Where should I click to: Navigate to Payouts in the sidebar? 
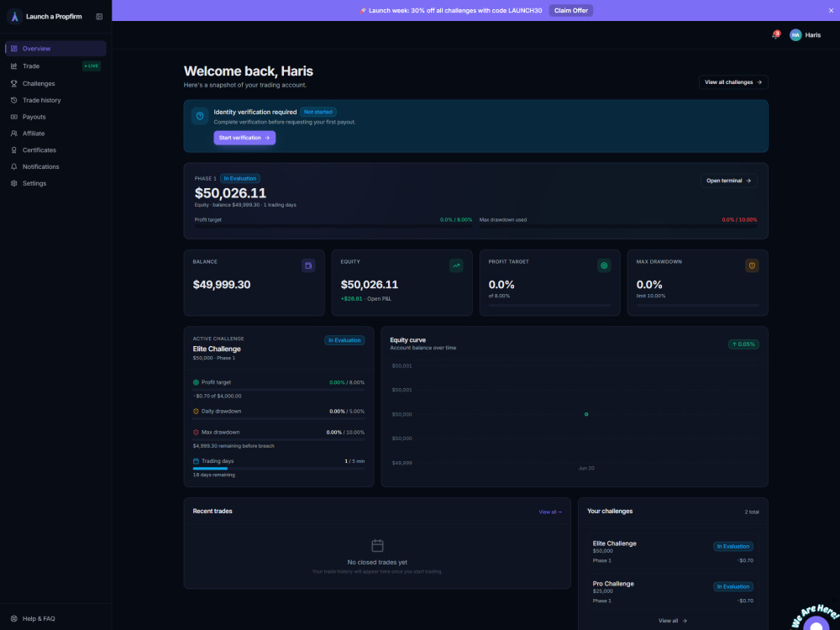[55, 117]
